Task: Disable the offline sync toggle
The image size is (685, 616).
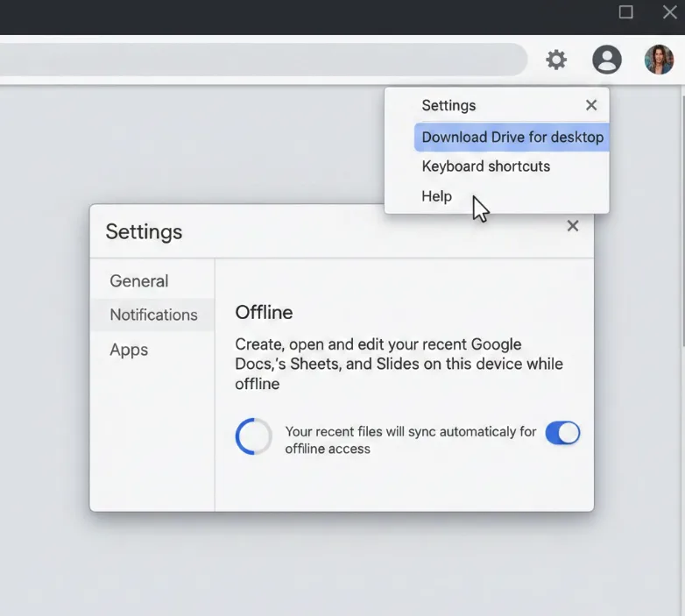Action: pos(562,433)
